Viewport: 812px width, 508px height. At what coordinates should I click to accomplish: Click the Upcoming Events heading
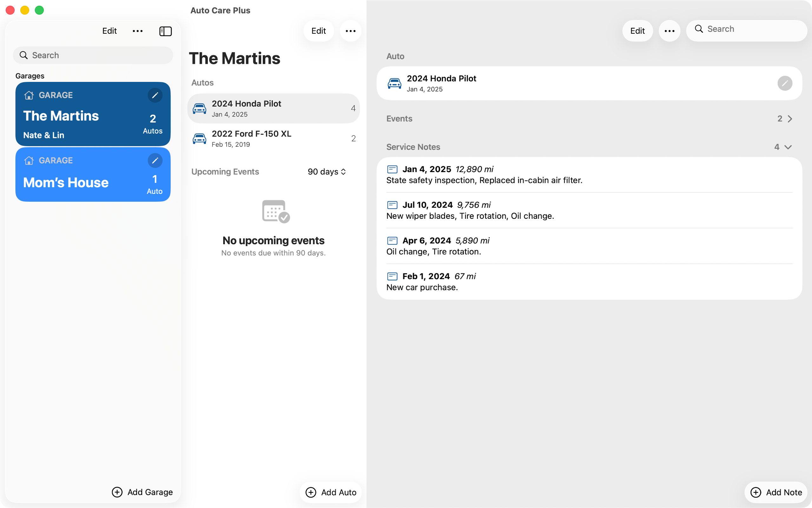coord(225,172)
